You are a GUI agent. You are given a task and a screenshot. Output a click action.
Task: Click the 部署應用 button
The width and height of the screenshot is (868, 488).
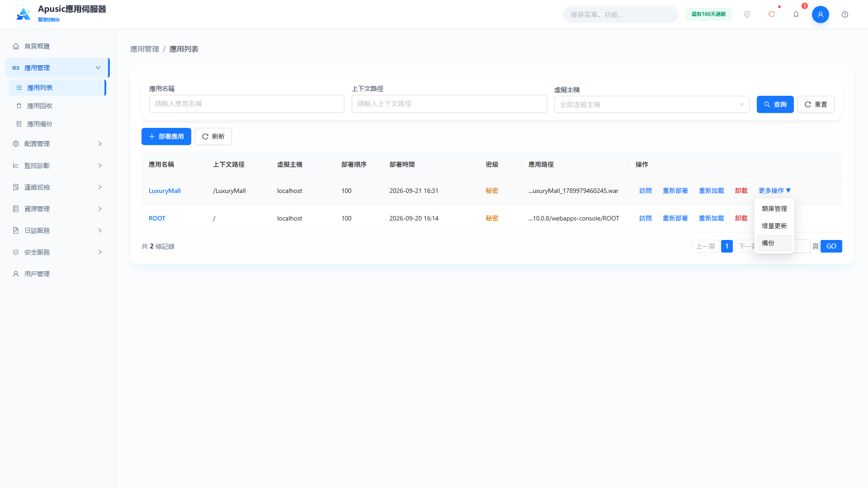pyautogui.click(x=166, y=136)
